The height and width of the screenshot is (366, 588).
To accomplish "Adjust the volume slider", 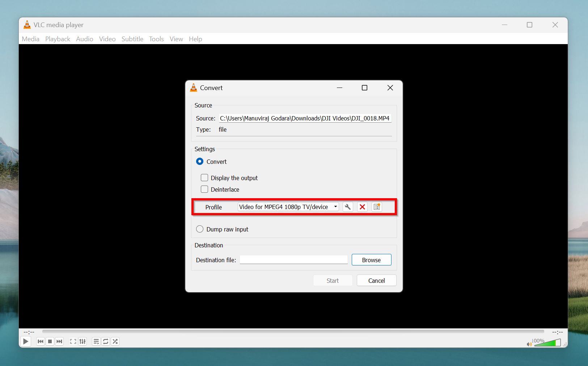I will [x=547, y=342].
